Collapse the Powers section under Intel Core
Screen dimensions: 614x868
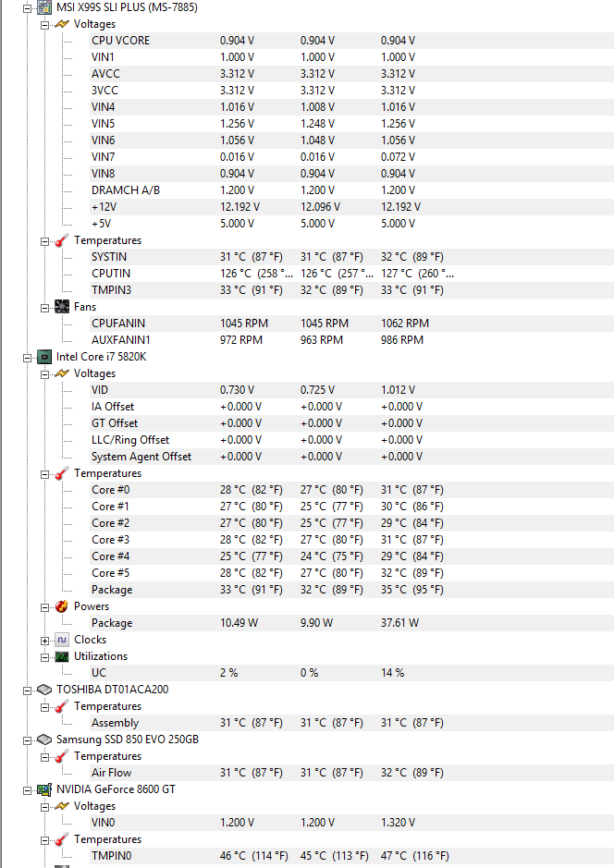coord(44,607)
